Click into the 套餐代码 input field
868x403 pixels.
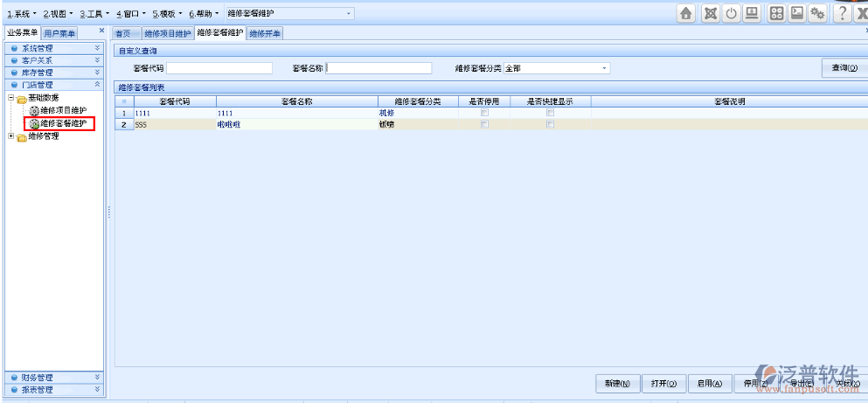[x=219, y=68]
